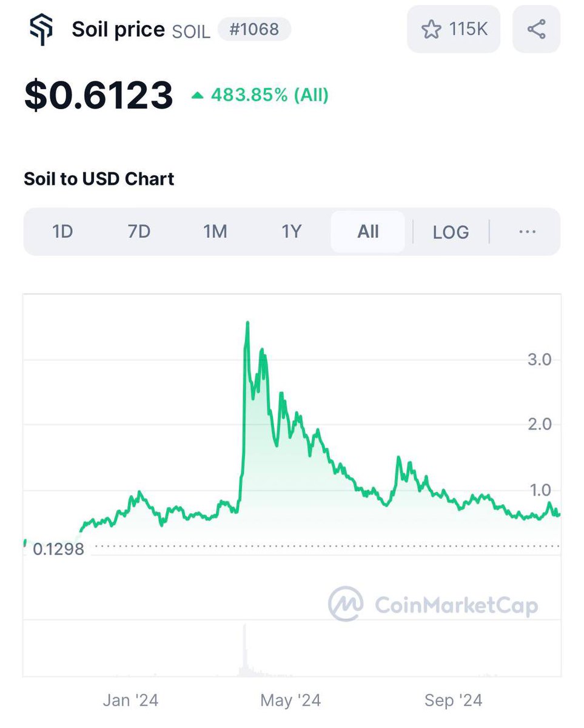Click the 0.1298 starting price label
The height and width of the screenshot is (728, 584).
point(58,550)
